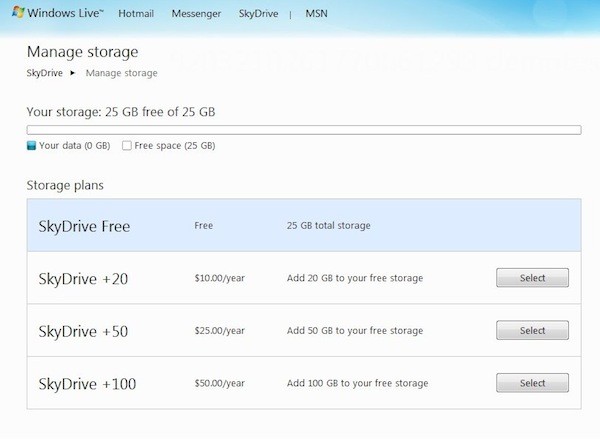The width and height of the screenshot is (600, 439).
Task: Click the $50.00/year price
Action: point(219,383)
